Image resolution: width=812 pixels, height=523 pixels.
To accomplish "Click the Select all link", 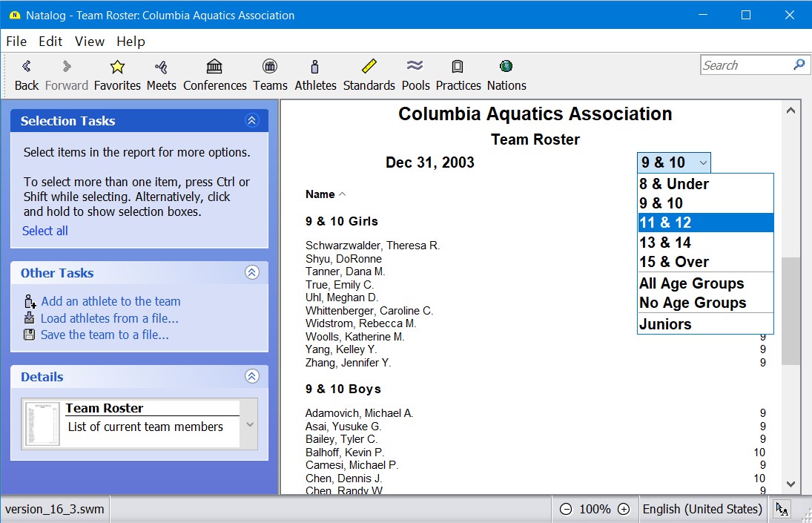I will coord(45,231).
